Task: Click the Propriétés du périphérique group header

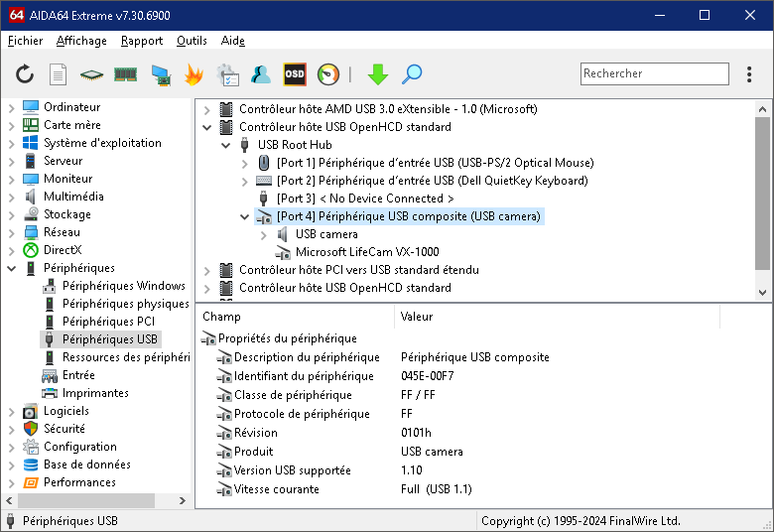Action: (288, 338)
